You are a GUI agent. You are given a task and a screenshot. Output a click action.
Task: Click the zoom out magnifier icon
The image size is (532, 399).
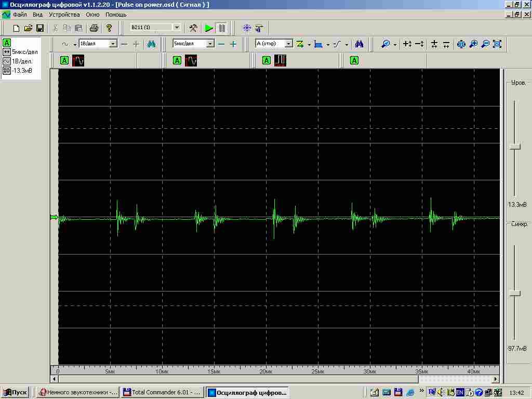tap(485, 44)
